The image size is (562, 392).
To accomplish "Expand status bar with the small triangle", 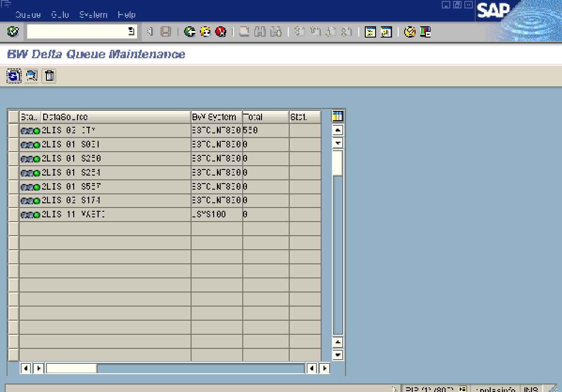I will tap(394, 389).
